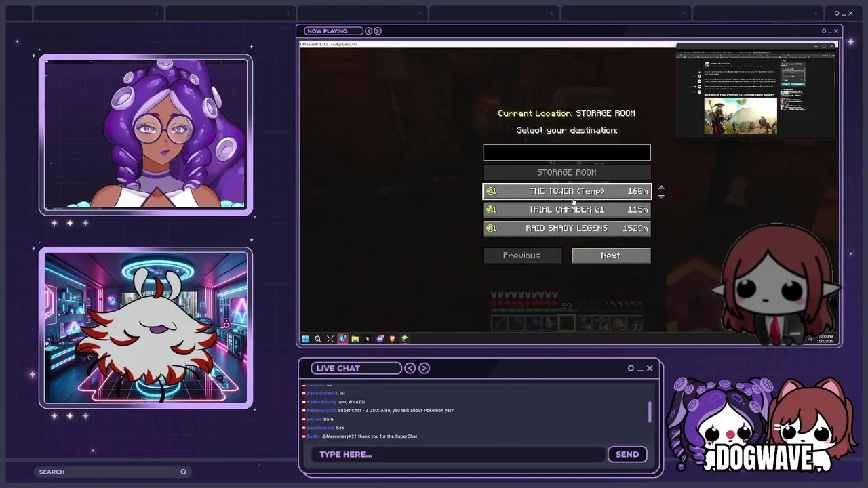Click username Healer Healing in chat

[x=321, y=402]
